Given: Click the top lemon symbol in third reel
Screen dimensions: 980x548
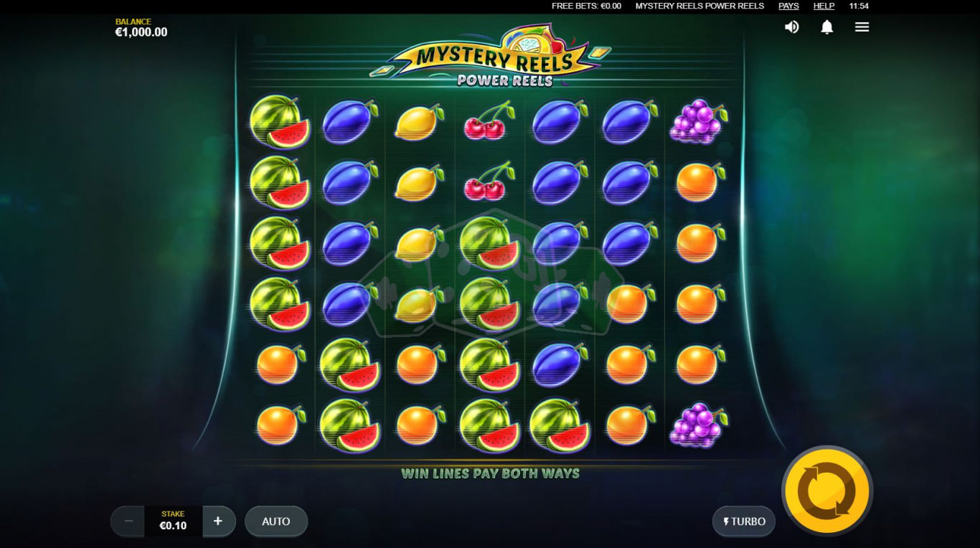Looking at the screenshot, I should point(419,121).
